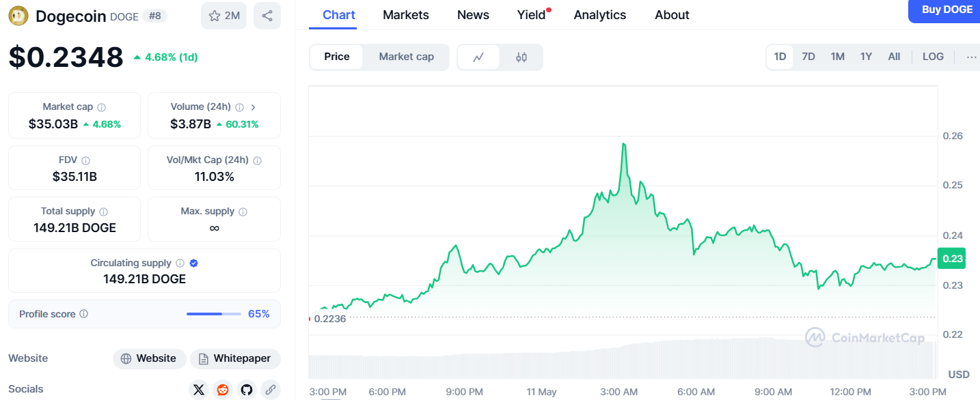This screenshot has width=980, height=400.
Task: Select the Market cap toggle
Action: tap(407, 57)
